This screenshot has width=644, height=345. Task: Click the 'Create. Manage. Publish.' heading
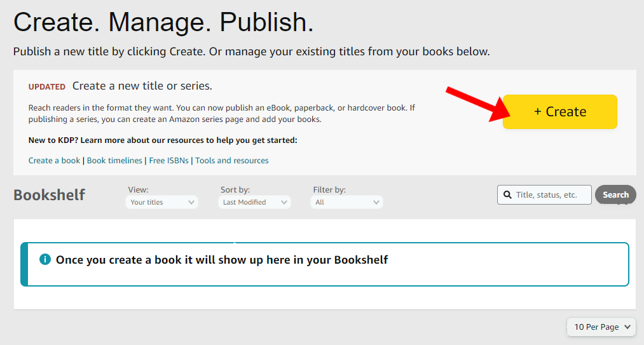(x=163, y=22)
